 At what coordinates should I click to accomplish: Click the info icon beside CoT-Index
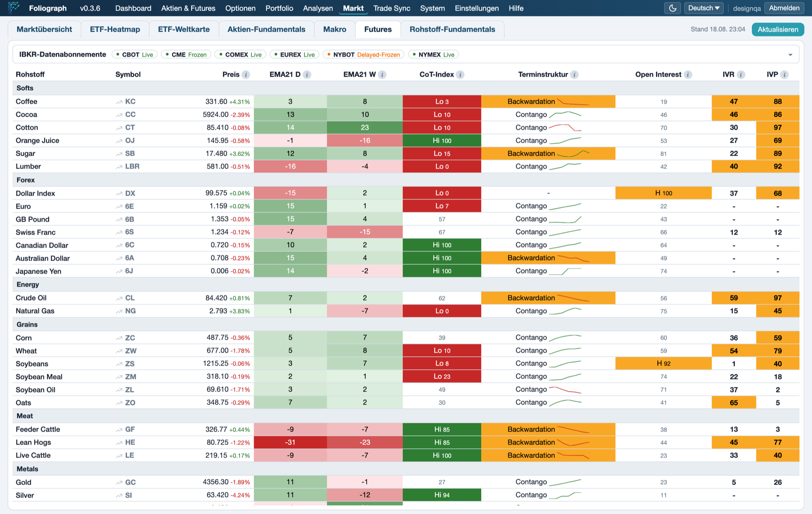pyautogui.click(x=460, y=75)
